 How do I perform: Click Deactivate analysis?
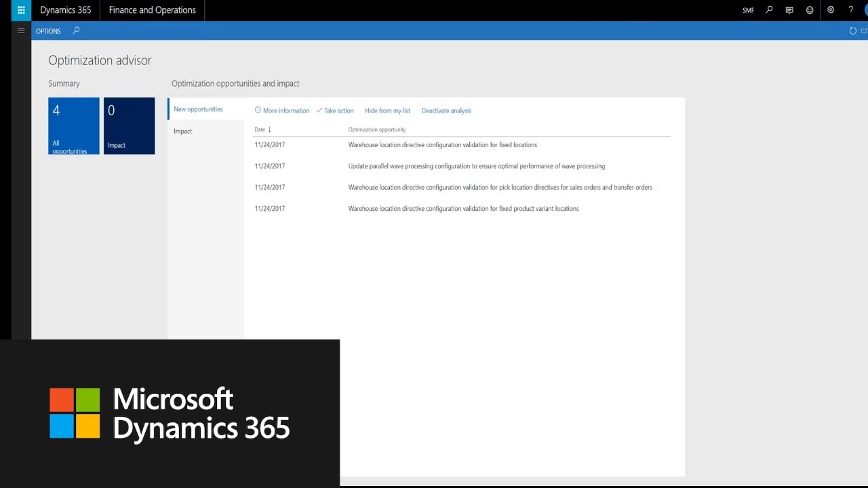coord(446,110)
